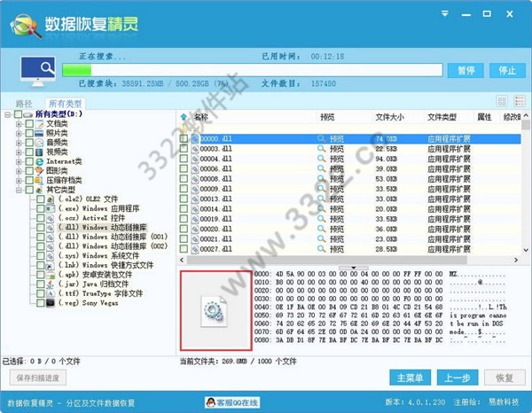
Task: Click the 音频类 audio category icon
Action: [x=39, y=143]
